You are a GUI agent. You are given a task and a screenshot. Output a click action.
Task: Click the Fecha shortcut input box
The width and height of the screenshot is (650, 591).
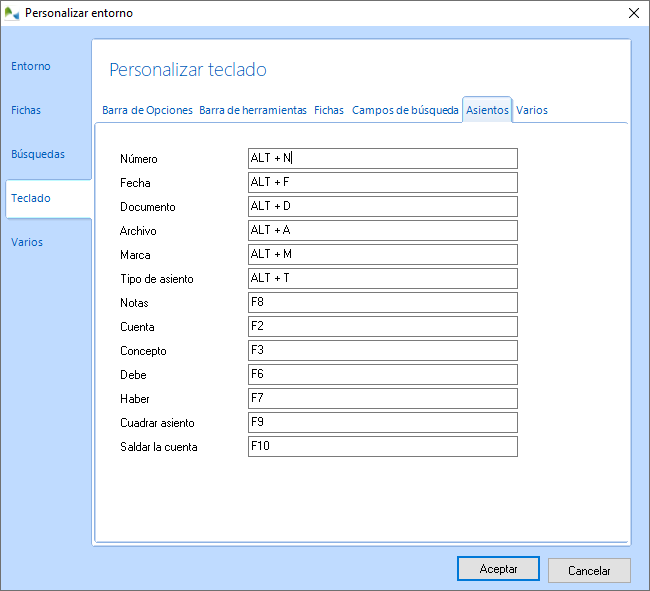382,182
